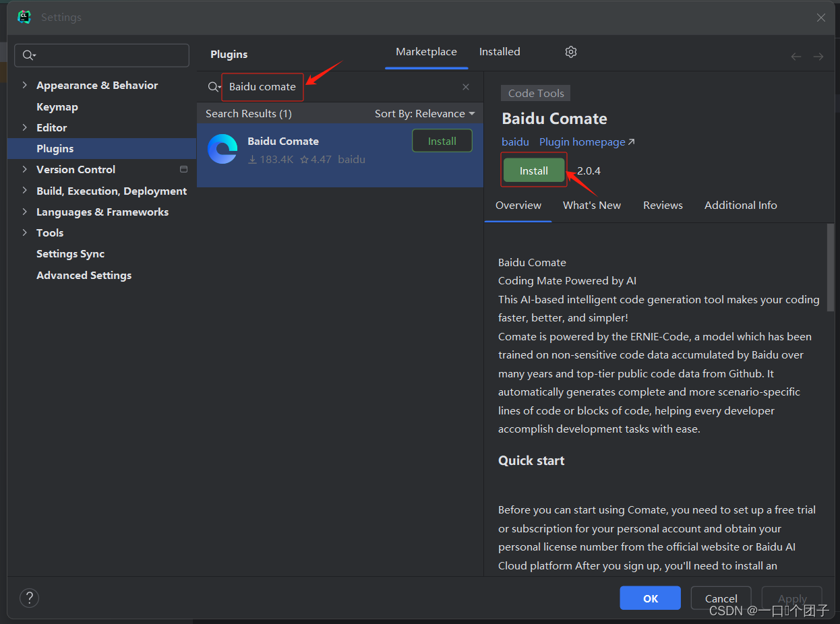Switch to the Installed tab
This screenshot has width=840, height=624.
pyautogui.click(x=500, y=52)
